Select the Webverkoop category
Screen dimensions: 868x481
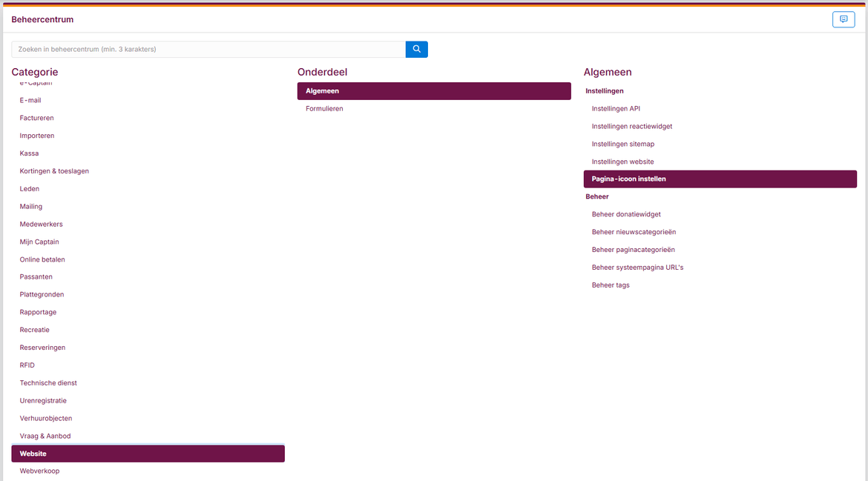[39, 471]
